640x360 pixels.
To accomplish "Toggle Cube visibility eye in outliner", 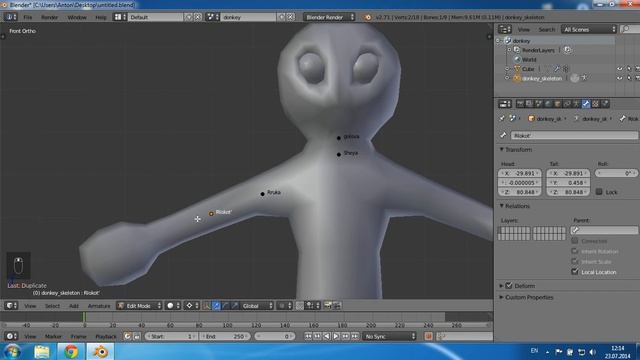I will (x=620, y=69).
